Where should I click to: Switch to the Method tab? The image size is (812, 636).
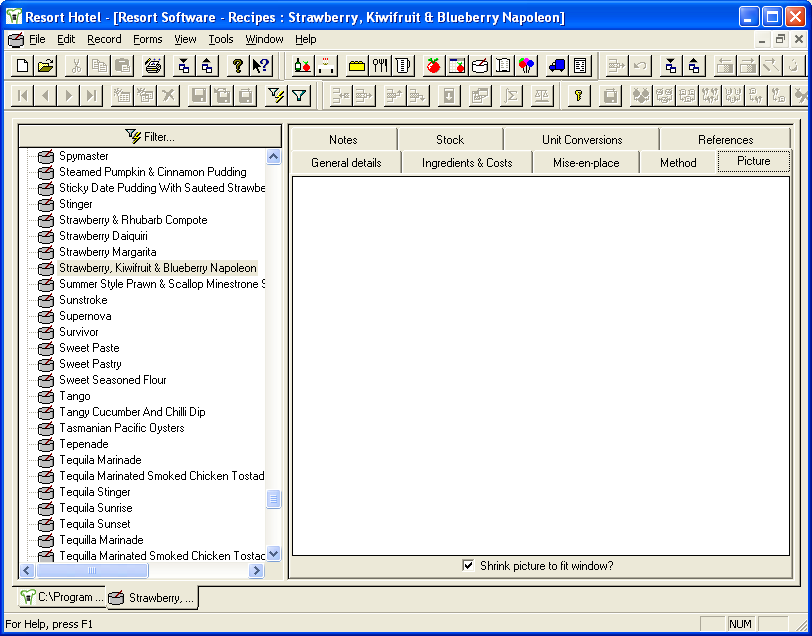(678, 163)
